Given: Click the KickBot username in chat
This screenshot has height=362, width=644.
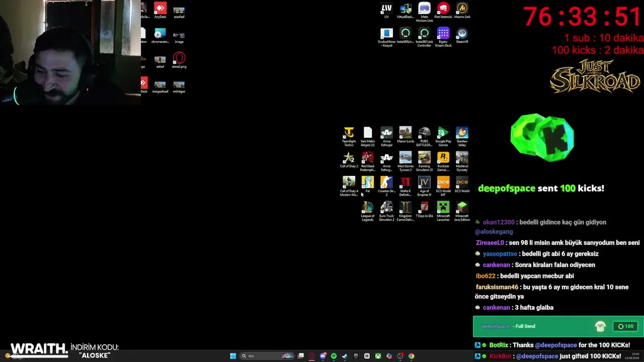Looking at the screenshot, I should click(x=500, y=356).
